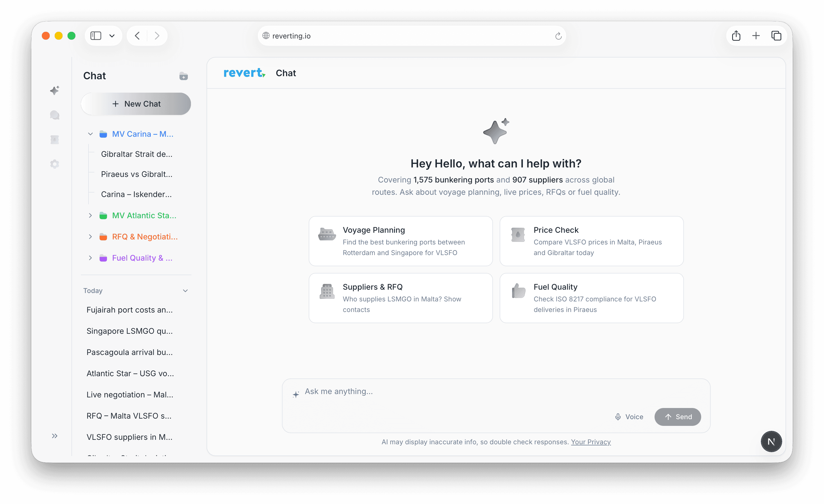824x504 pixels.
Task: Start a New Chat
Action: tap(136, 104)
